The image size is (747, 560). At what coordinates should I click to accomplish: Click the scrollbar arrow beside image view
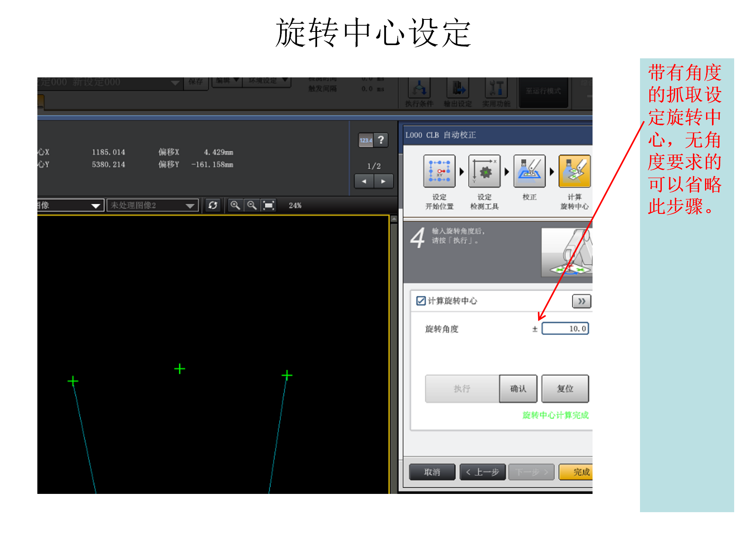pyautogui.click(x=394, y=219)
